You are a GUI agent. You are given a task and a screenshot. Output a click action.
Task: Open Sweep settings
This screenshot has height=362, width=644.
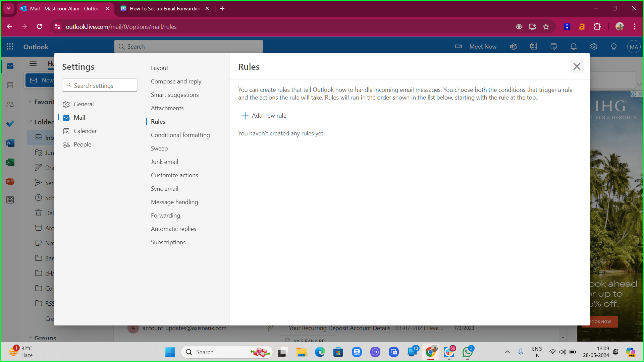tap(159, 148)
